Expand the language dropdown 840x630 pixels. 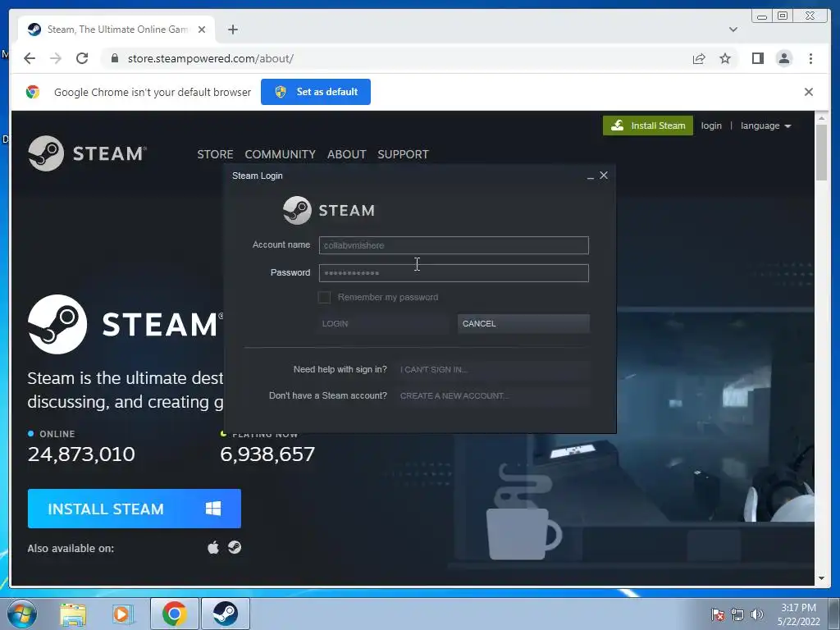tap(765, 126)
